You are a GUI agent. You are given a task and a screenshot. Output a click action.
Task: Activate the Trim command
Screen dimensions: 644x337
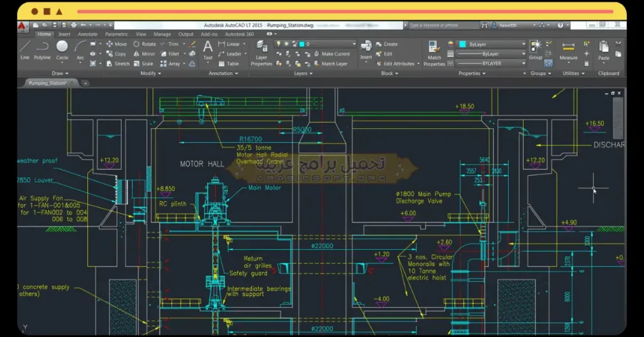pos(169,44)
